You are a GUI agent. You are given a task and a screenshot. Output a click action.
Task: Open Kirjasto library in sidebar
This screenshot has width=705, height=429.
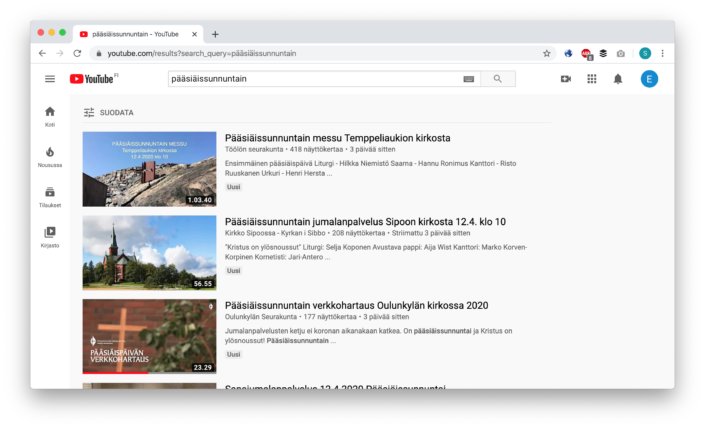click(x=50, y=237)
